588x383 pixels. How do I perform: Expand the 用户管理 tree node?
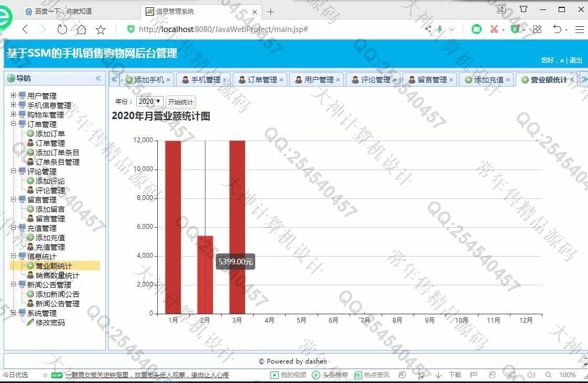[x=14, y=95]
